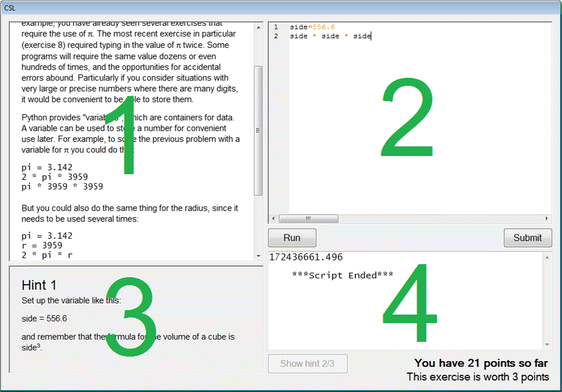
Task: Click the code editor horizontal scroll-left arrow
Action: pyautogui.click(x=273, y=218)
